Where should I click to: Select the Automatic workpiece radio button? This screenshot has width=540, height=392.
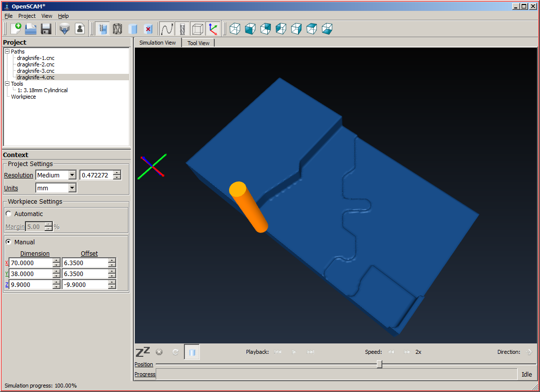click(x=8, y=214)
